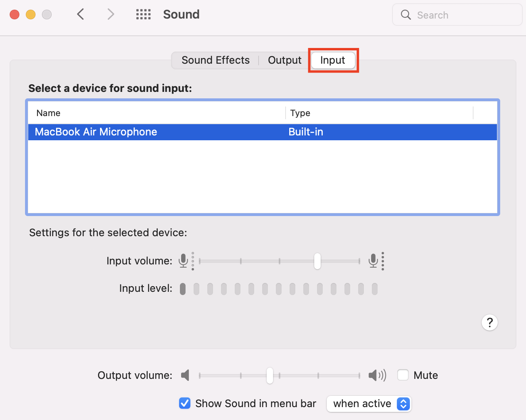526x420 pixels.
Task: Show all preferences grid icon
Action: tap(143, 15)
